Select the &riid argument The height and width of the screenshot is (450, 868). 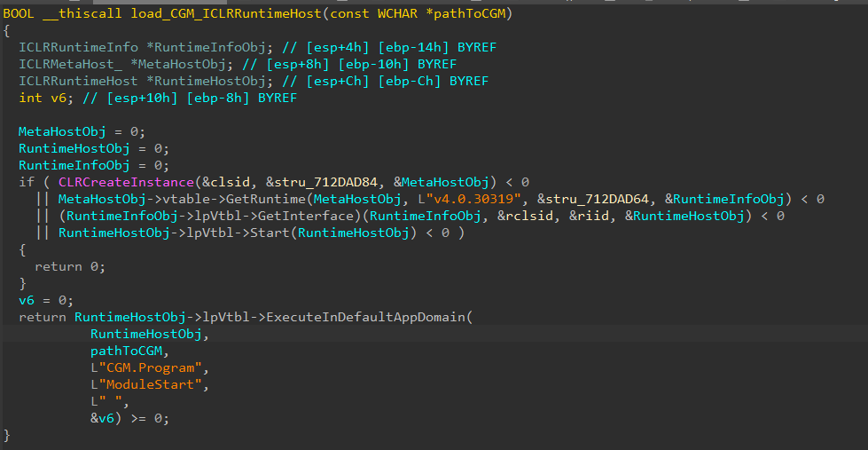[593, 217]
